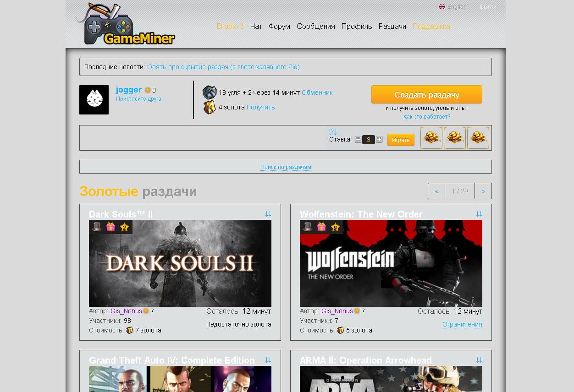The width and height of the screenshot is (574, 392).
Task: Go to Форум in the navigation
Action: 279,26
